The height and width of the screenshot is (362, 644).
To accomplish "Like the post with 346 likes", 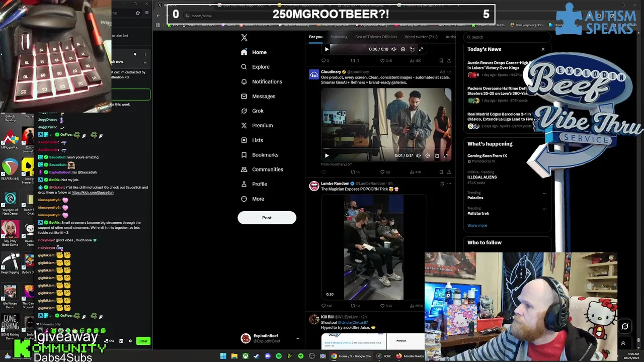I will [x=385, y=60].
